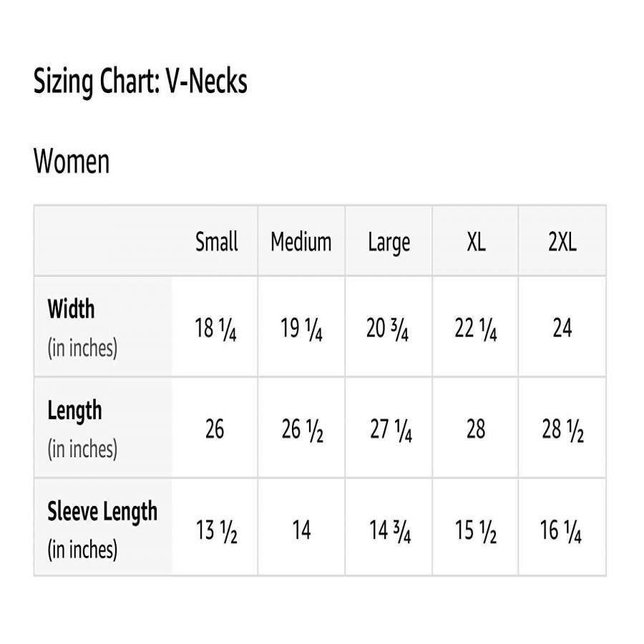The height and width of the screenshot is (644, 644).
Task: Click the 2XL width value 24
Action: (x=562, y=328)
